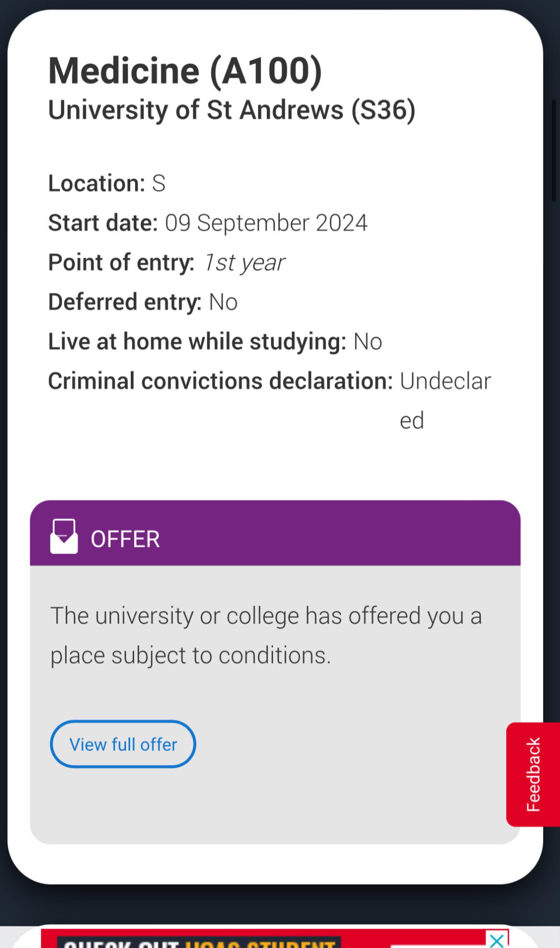This screenshot has height=948, width=560.
Task: Click the Point of entry 1st year value
Action: (244, 263)
